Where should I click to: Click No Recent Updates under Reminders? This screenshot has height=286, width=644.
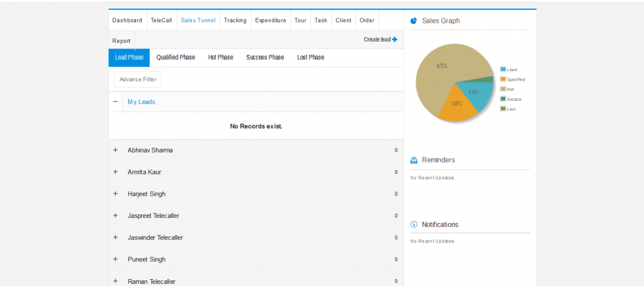click(x=432, y=178)
